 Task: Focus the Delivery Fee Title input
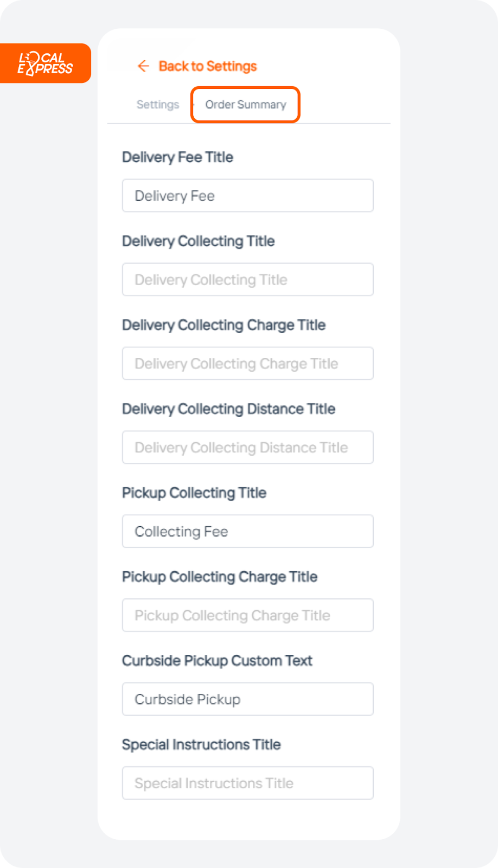(248, 195)
